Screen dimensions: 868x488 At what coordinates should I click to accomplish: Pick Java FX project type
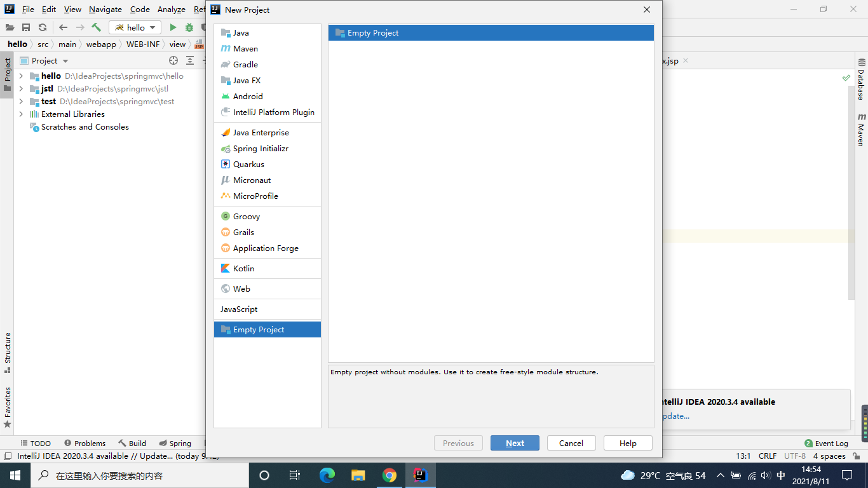tap(268, 81)
